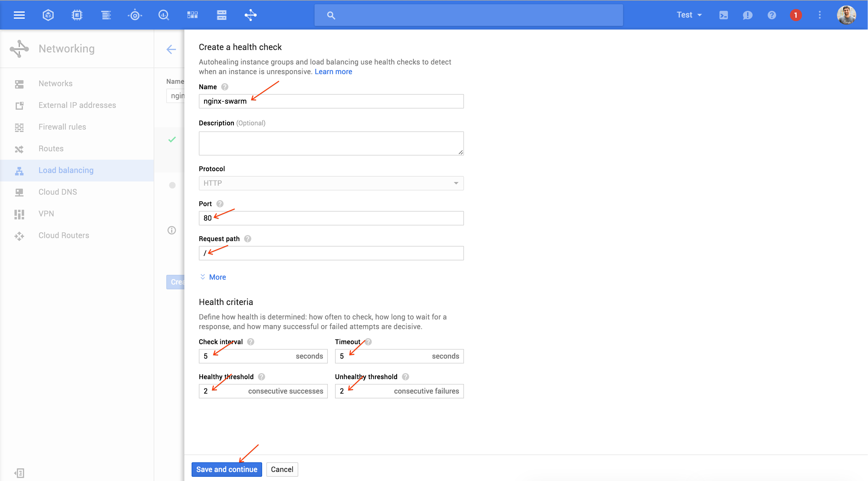Viewport: 868px width, 481px height.
Task: Show help tooltip for Check interval
Action: pyautogui.click(x=251, y=342)
